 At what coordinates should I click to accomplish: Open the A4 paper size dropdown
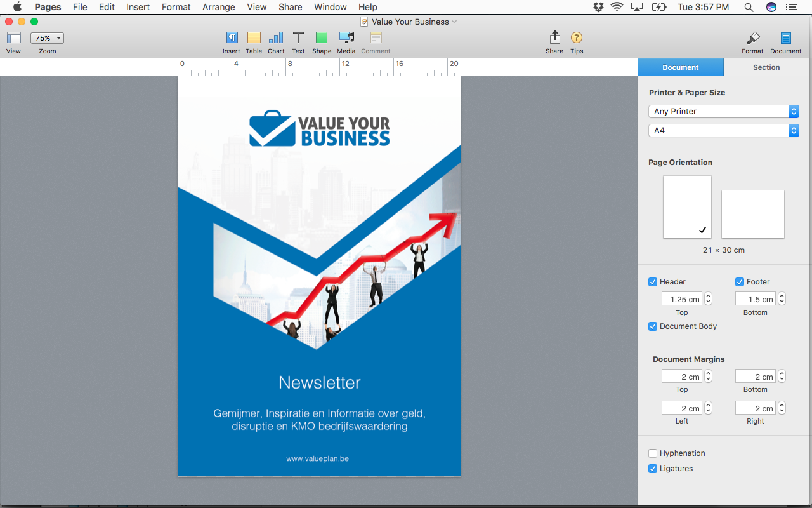[x=723, y=130]
